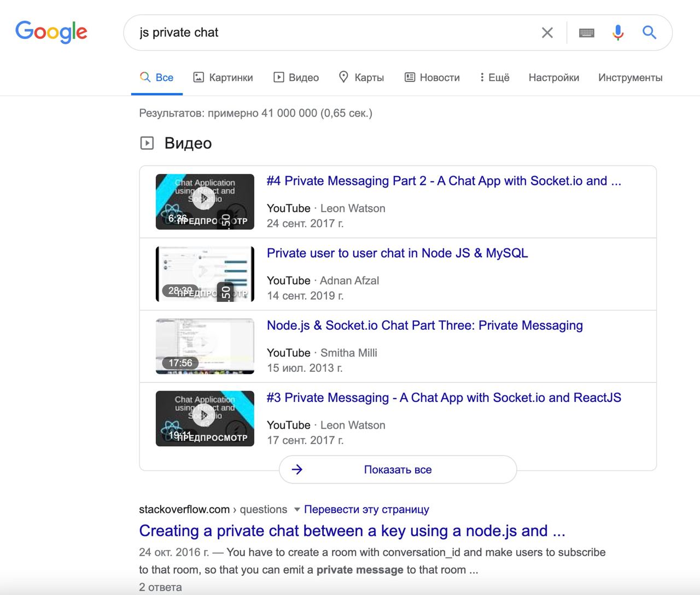Switch to Видео tab

pyautogui.click(x=296, y=78)
